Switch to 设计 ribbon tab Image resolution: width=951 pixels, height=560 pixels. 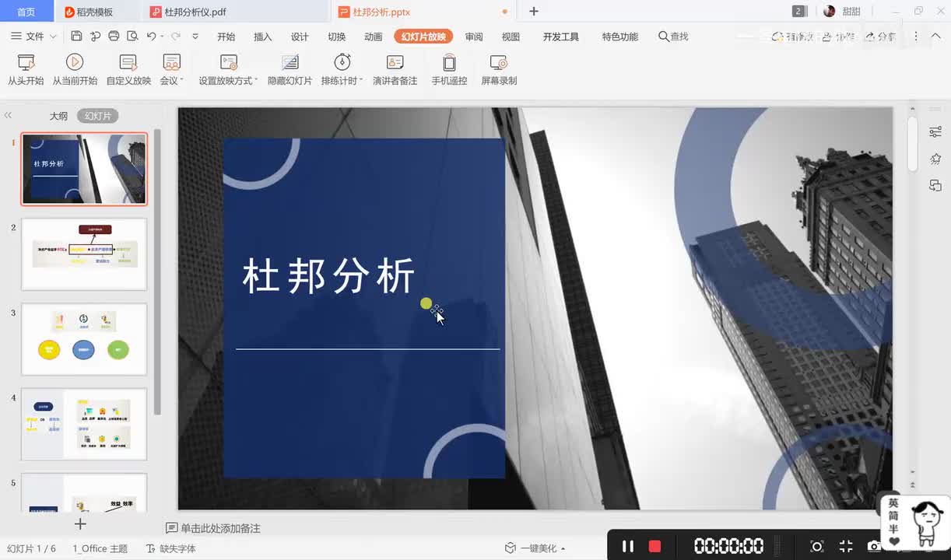[x=300, y=37]
